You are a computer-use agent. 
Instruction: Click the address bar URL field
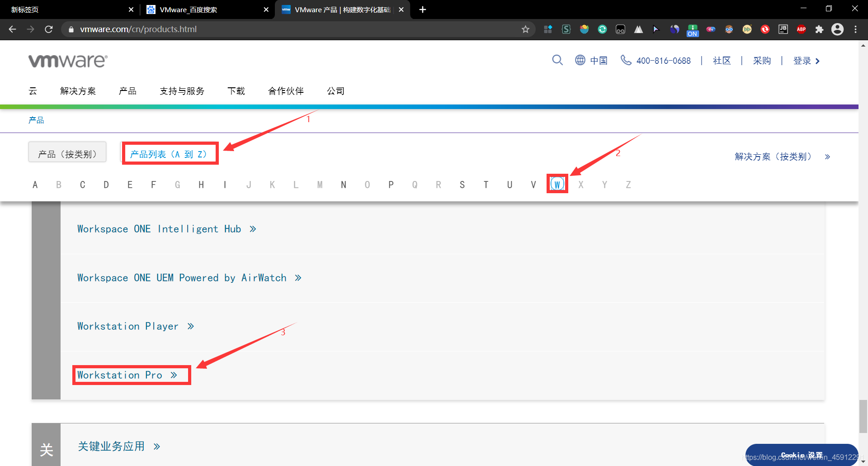298,29
